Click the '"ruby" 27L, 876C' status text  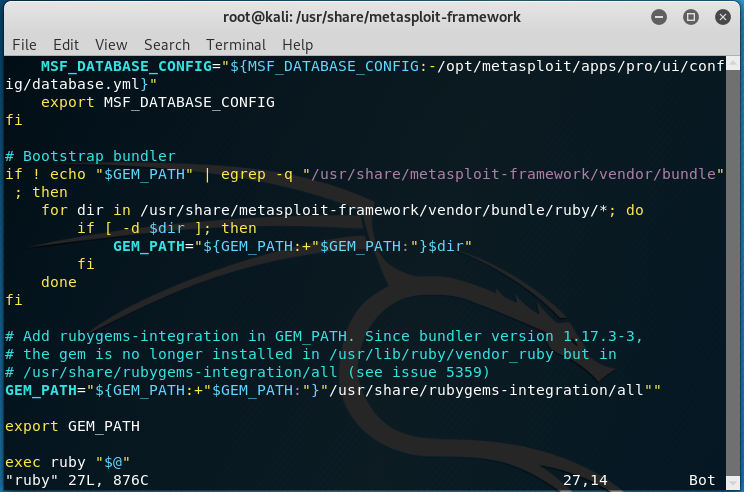coord(77,480)
